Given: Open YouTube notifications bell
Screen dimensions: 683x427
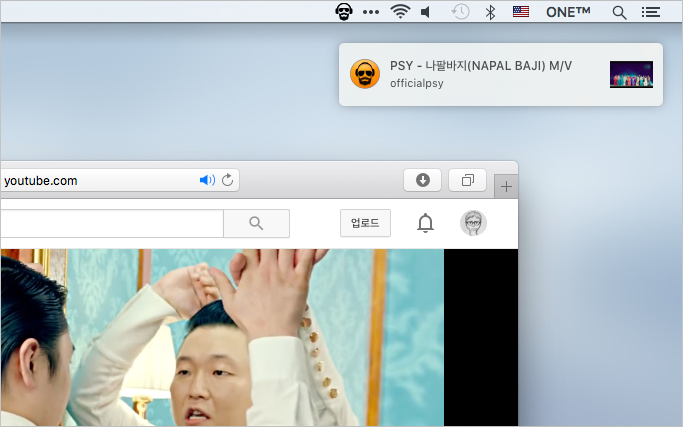Looking at the screenshot, I should point(426,223).
